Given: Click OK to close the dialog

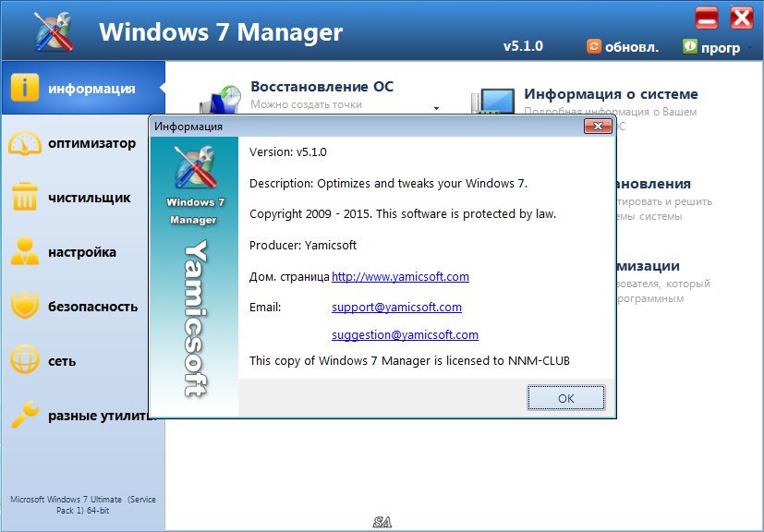Looking at the screenshot, I should 565,398.
